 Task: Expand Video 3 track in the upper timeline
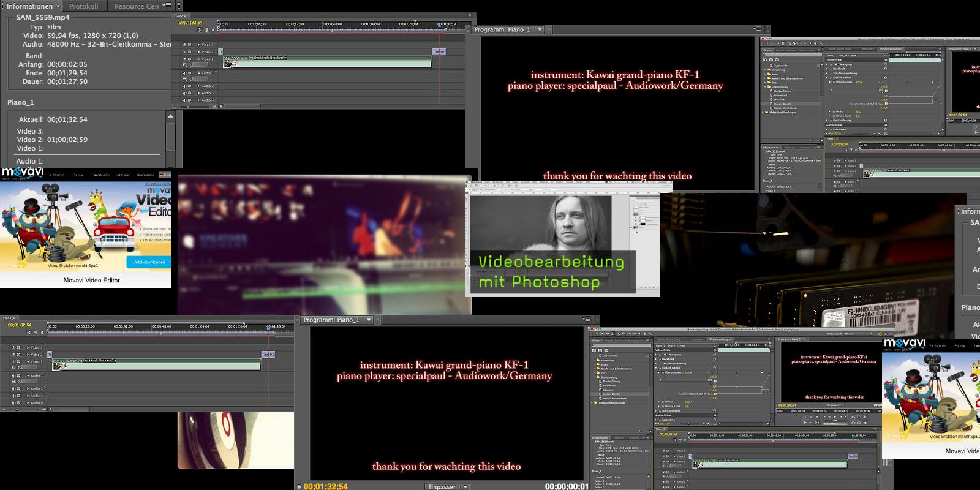tap(198, 45)
